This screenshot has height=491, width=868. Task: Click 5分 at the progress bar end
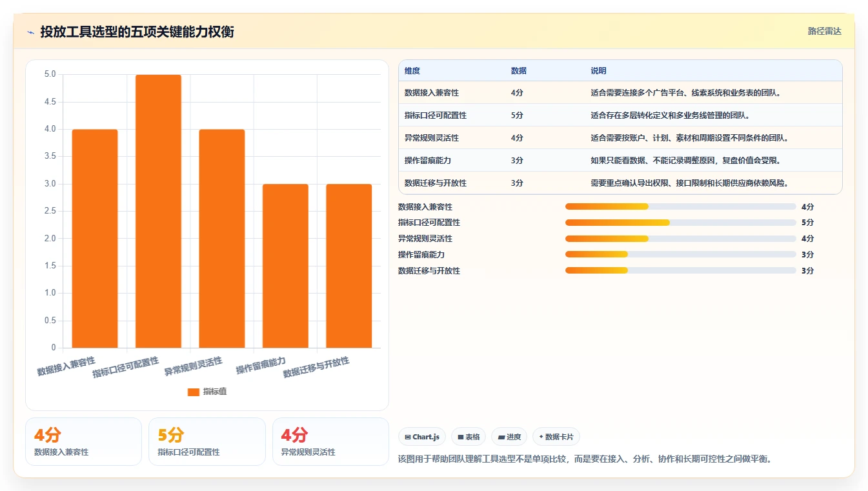[x=807, y=223]
